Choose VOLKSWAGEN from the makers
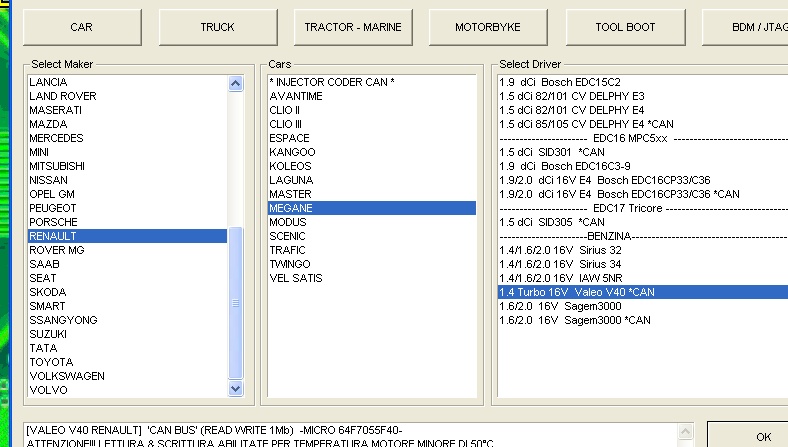788x447 pixels. click(x=67, y=376)
